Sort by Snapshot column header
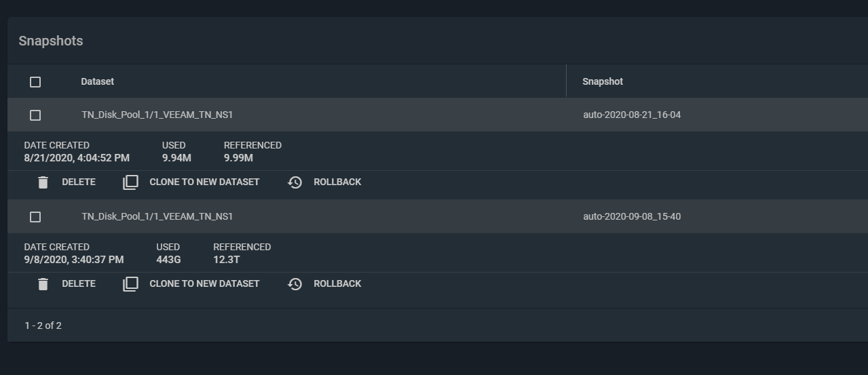Screen dimensions: 868x375 tap(603, 81)
